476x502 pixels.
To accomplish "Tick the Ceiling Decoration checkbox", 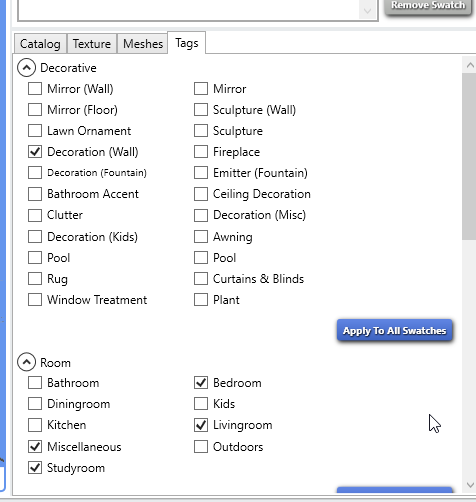I will [201, 194].
